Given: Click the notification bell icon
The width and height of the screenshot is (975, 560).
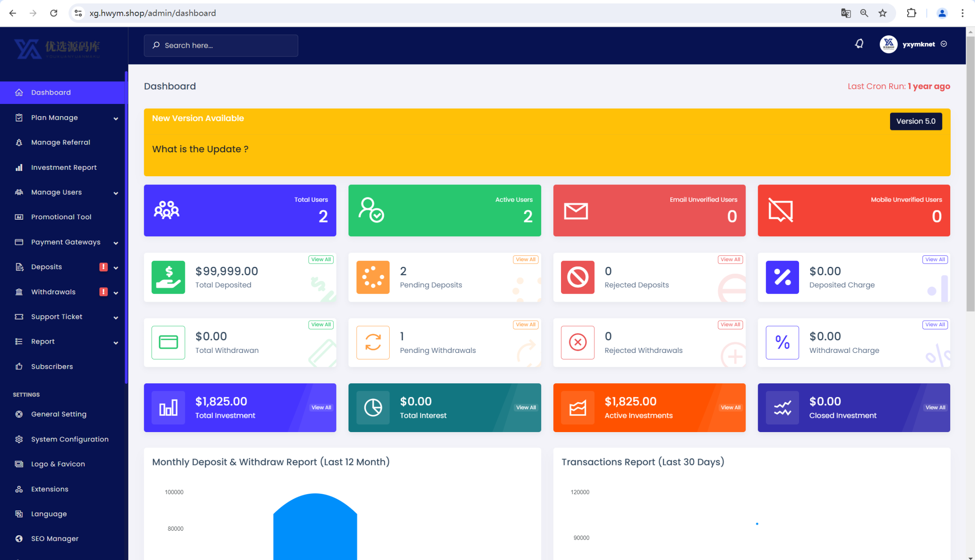Looking at the screenshot, I should (859, 44).
